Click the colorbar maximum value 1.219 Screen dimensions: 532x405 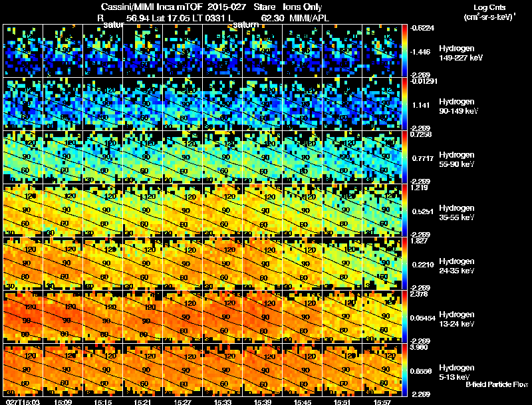419,188
